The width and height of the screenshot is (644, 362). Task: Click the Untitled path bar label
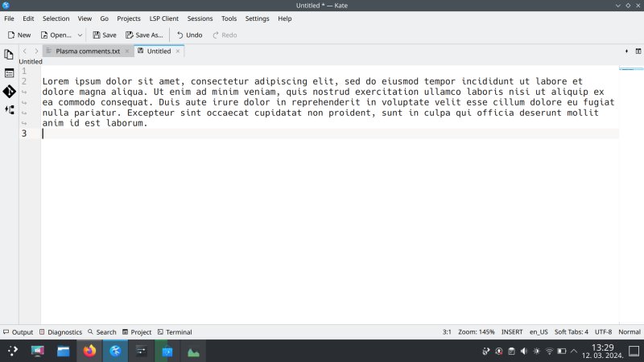(31, 62)
